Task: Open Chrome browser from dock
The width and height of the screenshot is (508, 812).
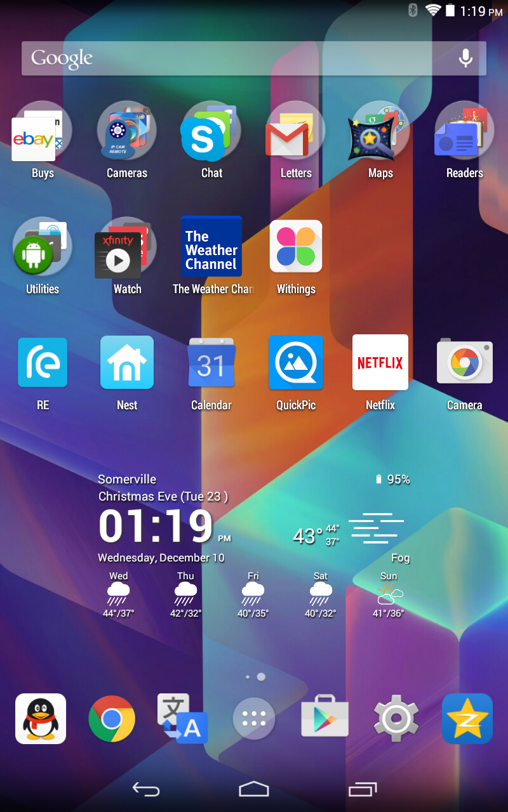Action: click(112, 719)
